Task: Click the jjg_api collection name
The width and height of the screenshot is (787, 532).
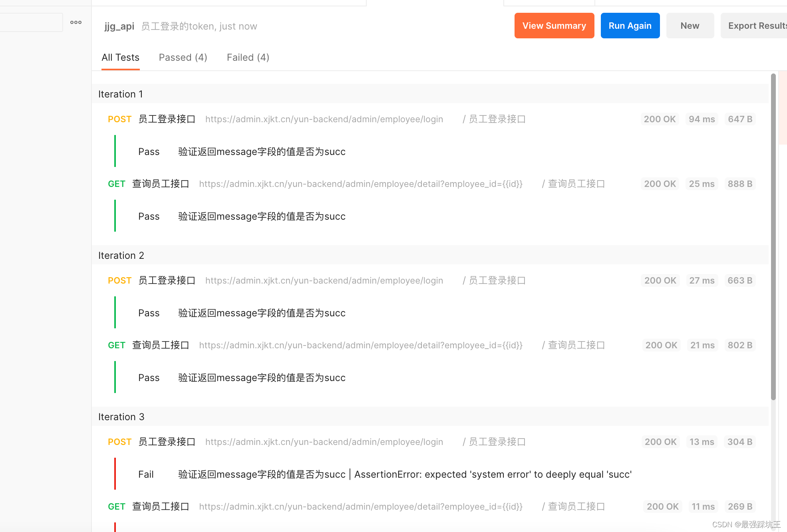Action: tap(119, 26)
